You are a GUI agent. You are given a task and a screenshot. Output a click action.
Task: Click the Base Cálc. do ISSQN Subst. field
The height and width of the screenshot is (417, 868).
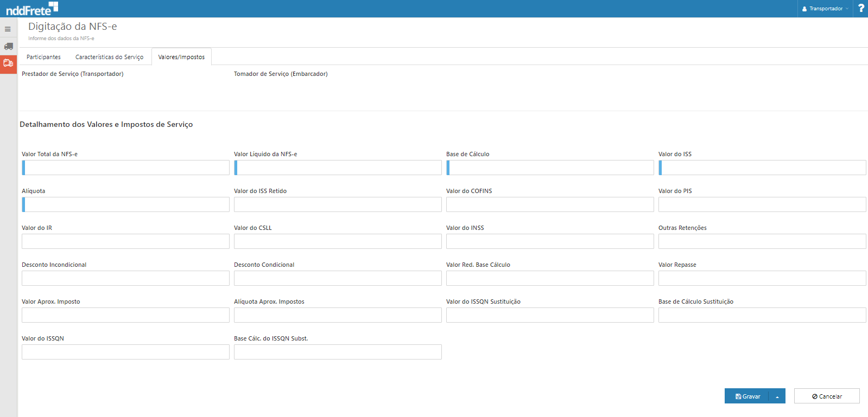pos(338,352)
